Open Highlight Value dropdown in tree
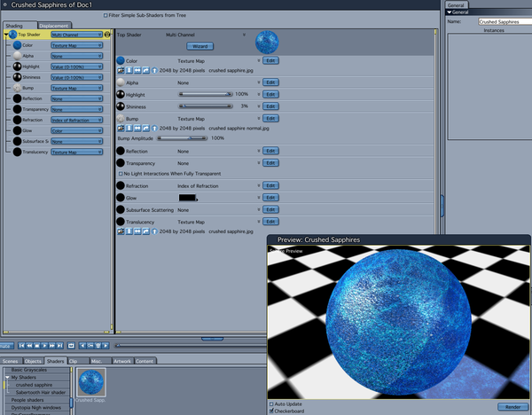Viewport: 532px width, 415px height. click(x=76, y=67)
